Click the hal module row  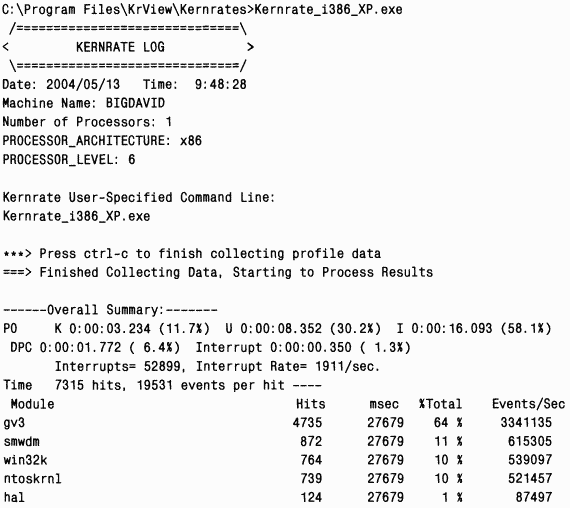click(278, 497)
